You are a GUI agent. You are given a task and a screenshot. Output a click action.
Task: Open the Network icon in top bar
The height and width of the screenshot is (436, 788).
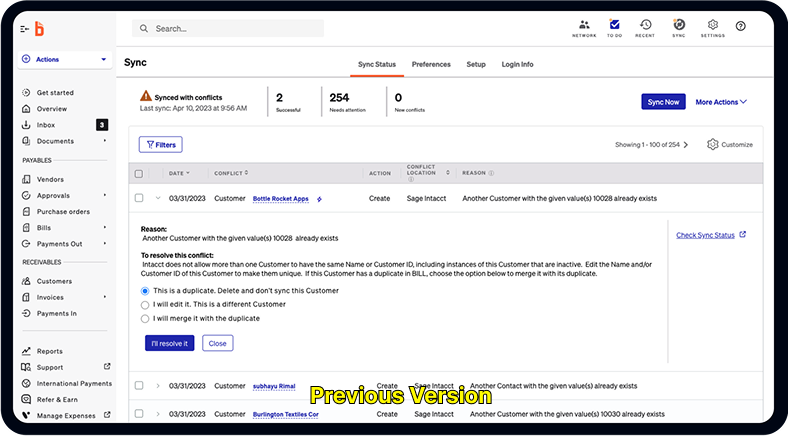coord(584,29)
